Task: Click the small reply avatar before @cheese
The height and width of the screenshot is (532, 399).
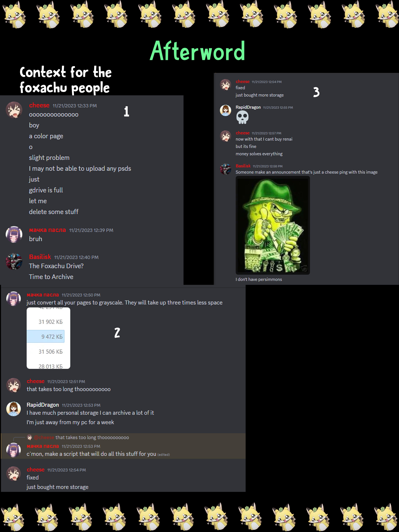Action: pos(30,437)
